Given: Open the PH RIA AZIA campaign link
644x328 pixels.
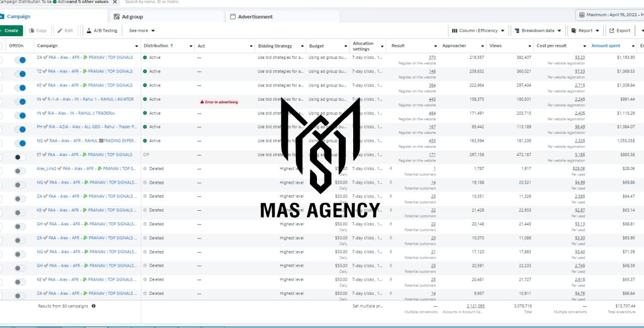Looking at the screenshot, I should coord(85,127).
